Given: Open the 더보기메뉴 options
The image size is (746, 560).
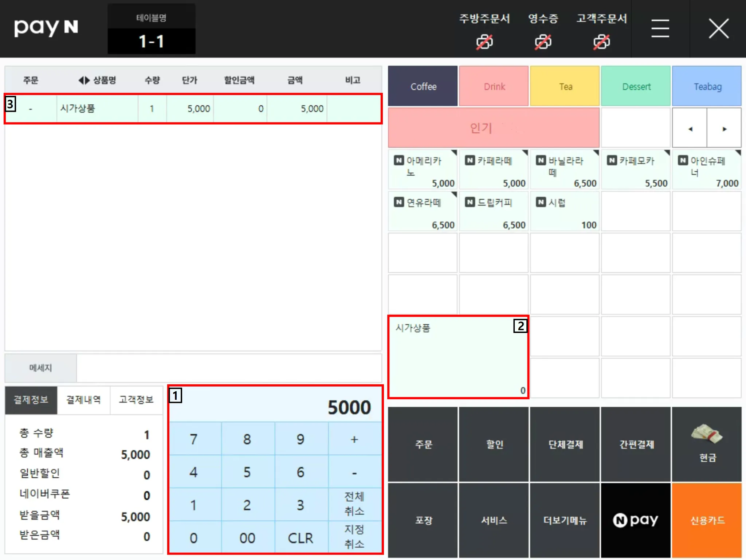Looking at the screenshot, I should click(x=565, y=520).
